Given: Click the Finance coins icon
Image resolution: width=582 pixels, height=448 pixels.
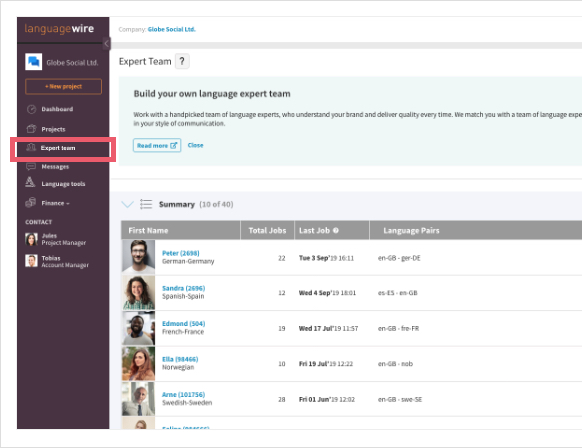Looking at the screenshot, I should point(30,202).
